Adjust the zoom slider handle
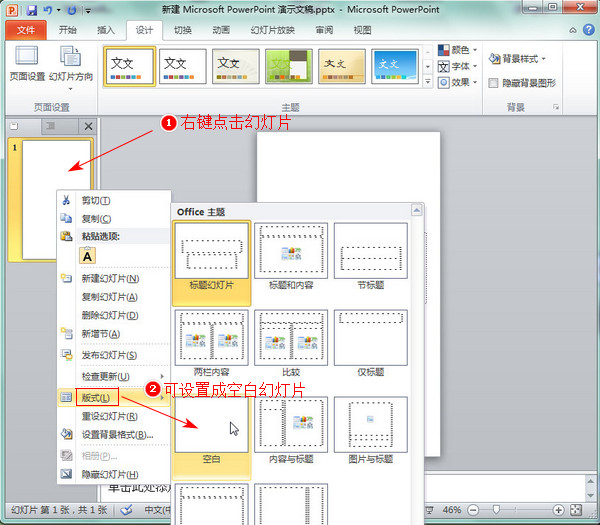 (x=496, y=509)
